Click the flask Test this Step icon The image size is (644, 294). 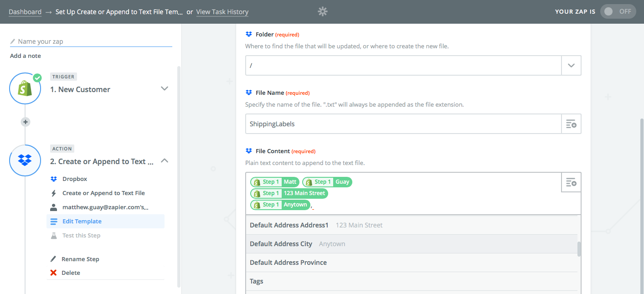click(54, 236)
